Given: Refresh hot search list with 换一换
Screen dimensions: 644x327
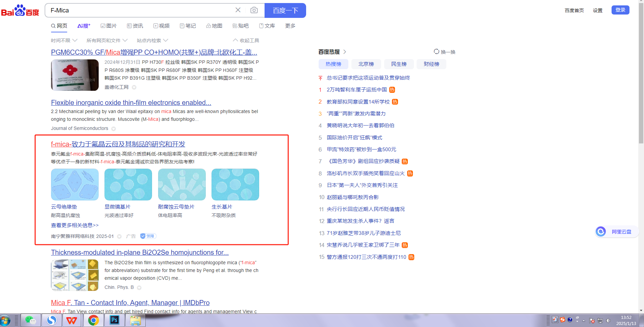Looking at the screenshot, I should coord(444,52).
